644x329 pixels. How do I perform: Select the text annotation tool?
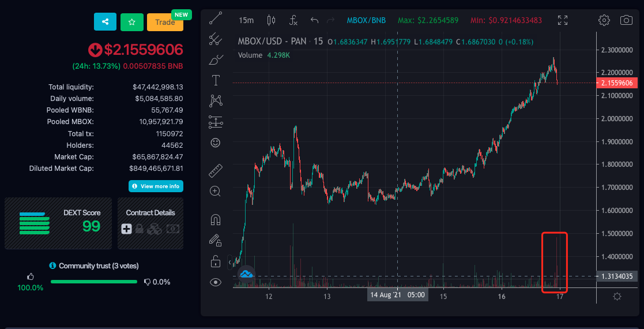[x=215, y=80]
